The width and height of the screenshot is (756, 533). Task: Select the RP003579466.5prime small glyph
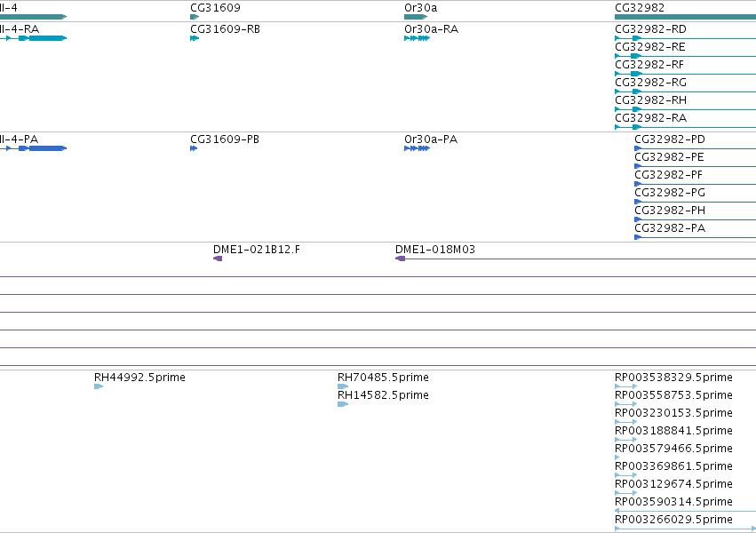617,457
